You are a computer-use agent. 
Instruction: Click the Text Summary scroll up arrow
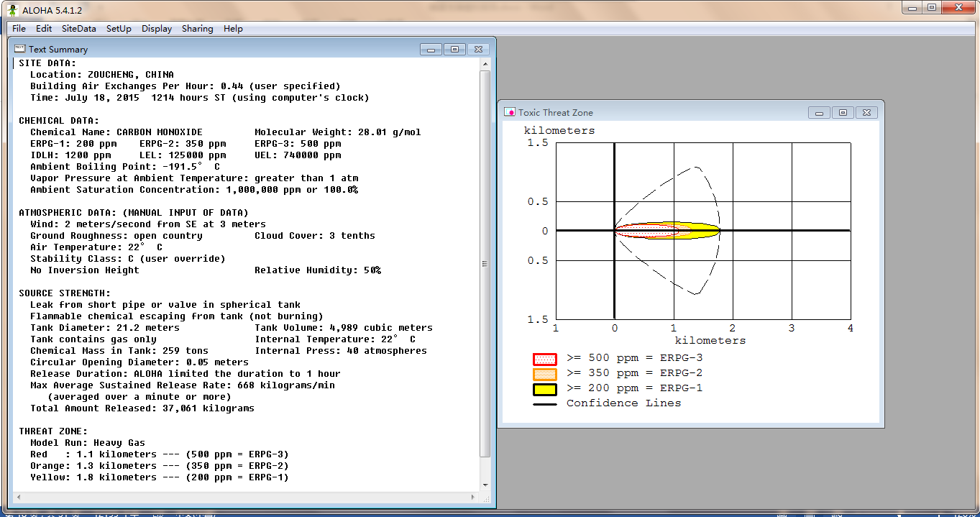click(485, 64)
